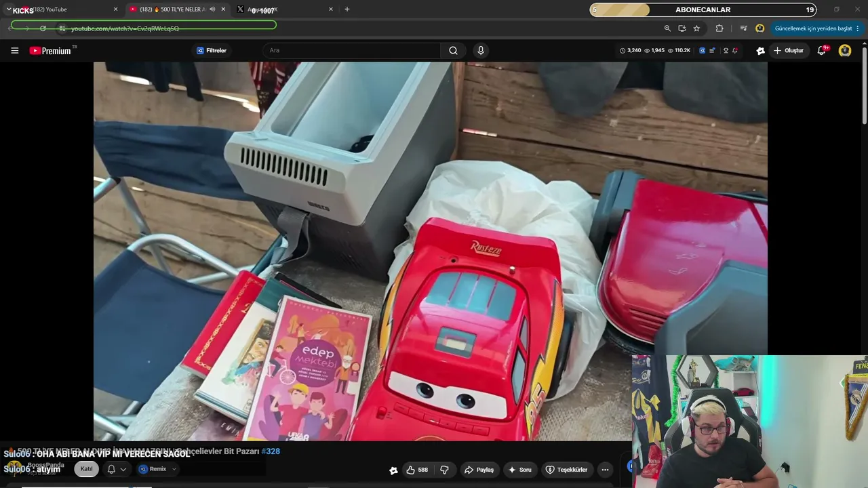The height and width of the screenshot is (488, 868).
Task: Click the sparkle icon beside like button
Action: (393, 470)
